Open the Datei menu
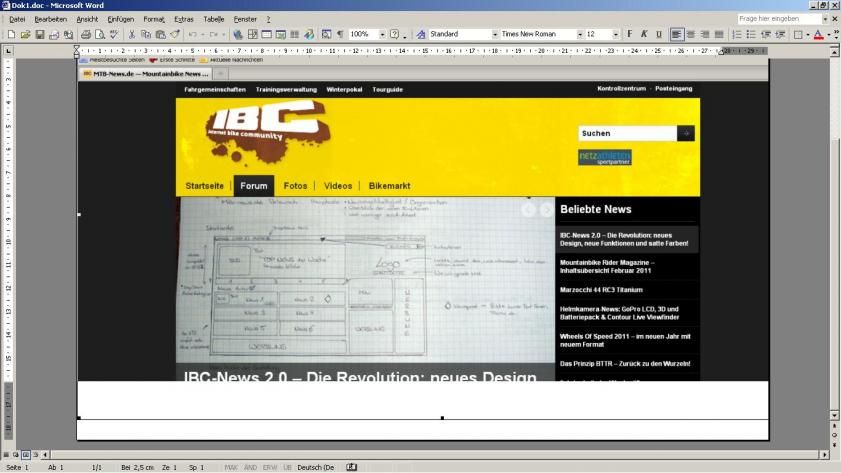Image resolution: width=841 pixels, height=473 pixels. (17, 19)
